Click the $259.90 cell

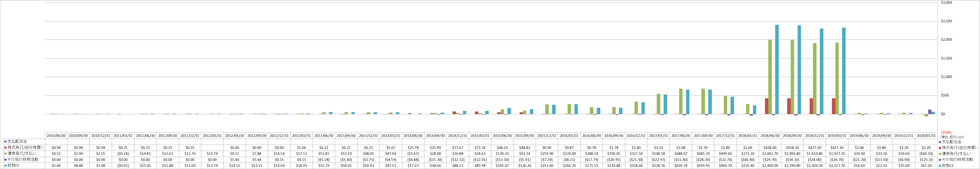(547, 153)
